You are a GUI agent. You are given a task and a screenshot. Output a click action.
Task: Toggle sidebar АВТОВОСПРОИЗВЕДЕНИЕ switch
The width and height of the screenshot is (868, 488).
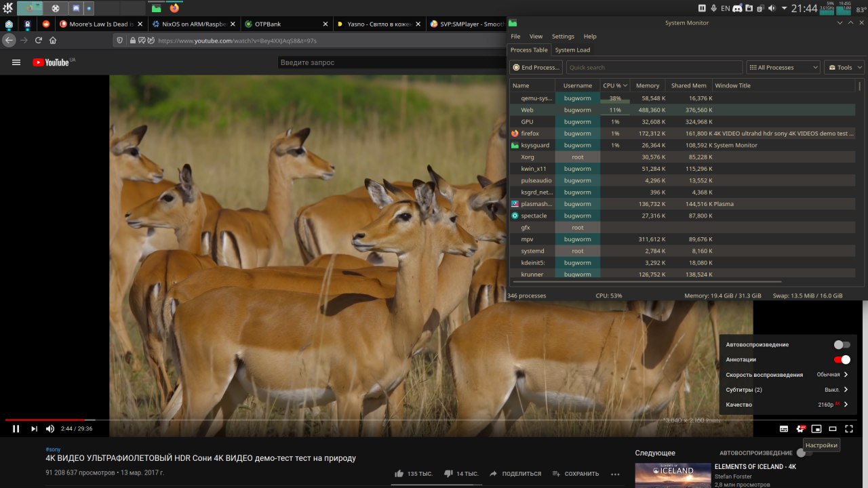[804, 453]
